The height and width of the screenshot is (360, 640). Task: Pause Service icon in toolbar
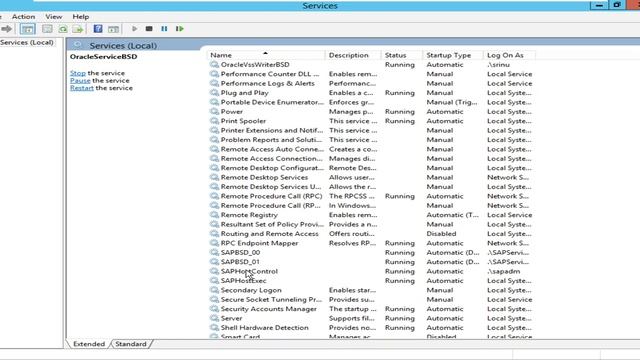point(164,29)
